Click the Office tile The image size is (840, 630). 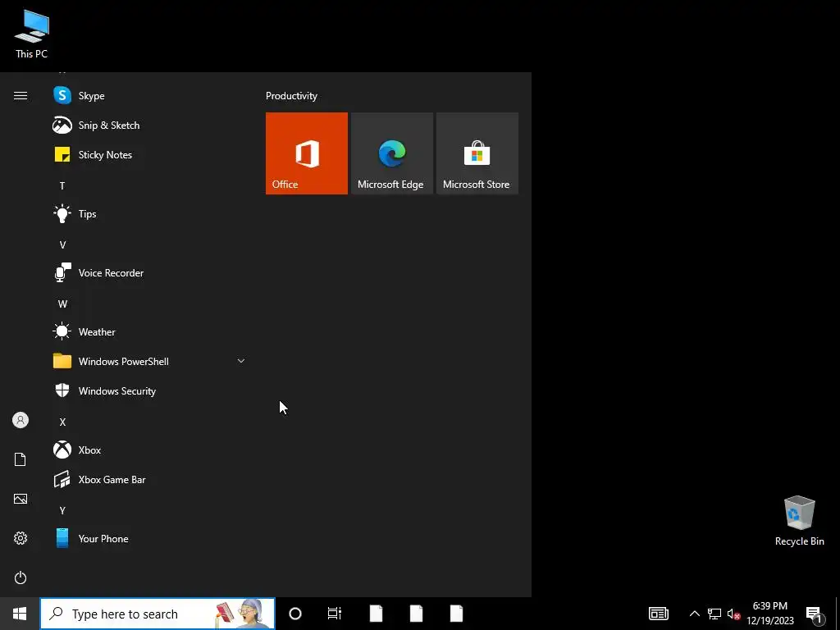click(x=307, y=153)
